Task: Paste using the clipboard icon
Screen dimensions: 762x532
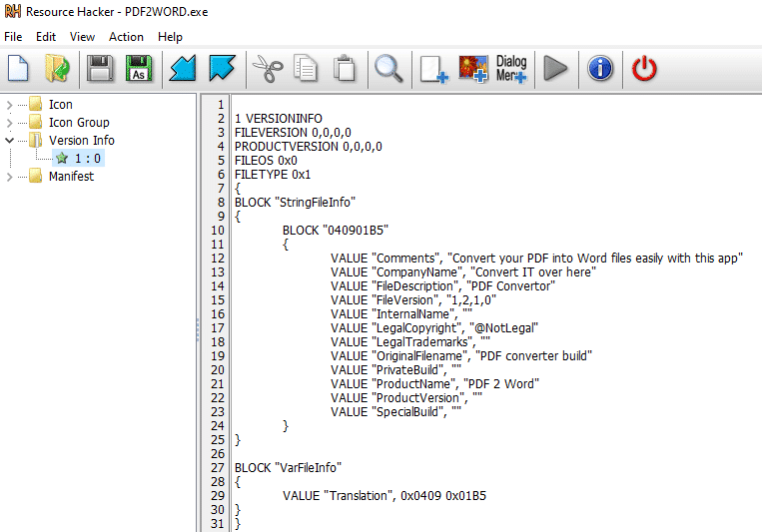Action: 345,68
